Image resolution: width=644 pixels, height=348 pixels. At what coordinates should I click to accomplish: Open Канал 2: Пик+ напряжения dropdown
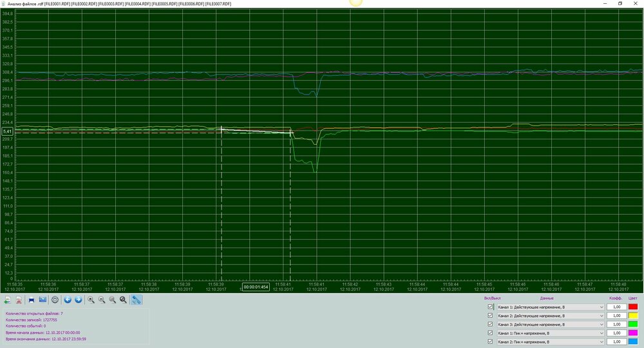551,342
